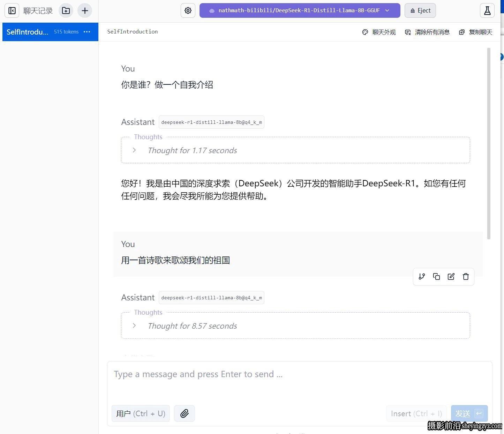Image resolution: width=504 pixels, height=434 pixels.
Task: Eject the loaded model
Action: coord(420,10)
